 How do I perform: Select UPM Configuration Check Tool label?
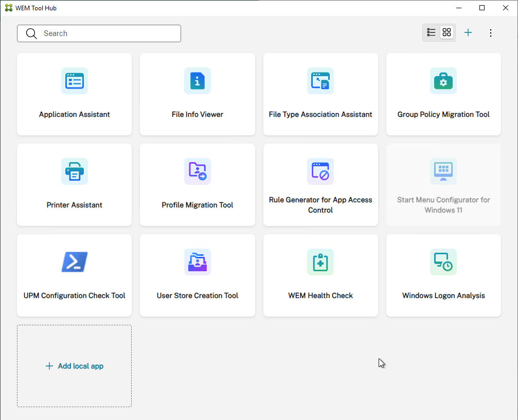point(74,295)
